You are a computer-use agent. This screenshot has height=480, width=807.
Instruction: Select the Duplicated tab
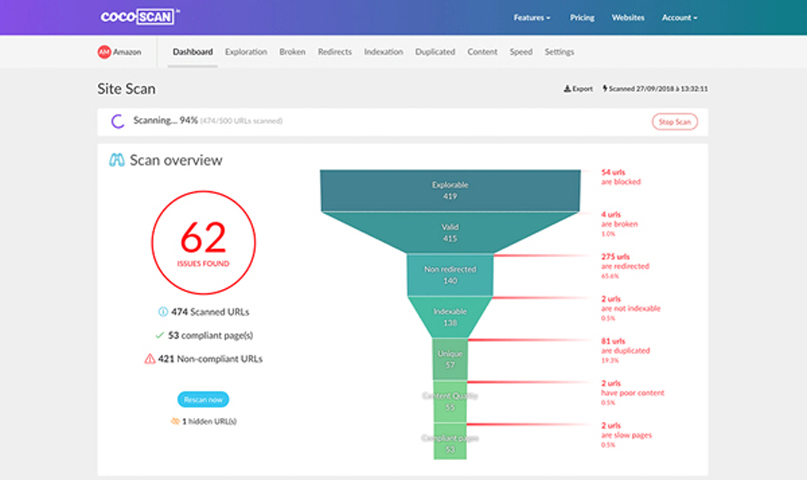tap(435, 52)
